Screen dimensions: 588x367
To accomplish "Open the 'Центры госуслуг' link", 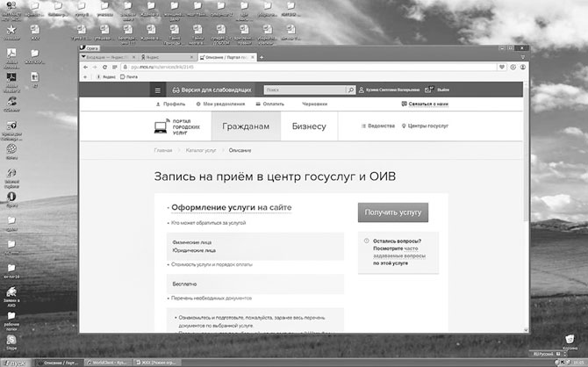I will pyautogui.click(x=427, y=126).
